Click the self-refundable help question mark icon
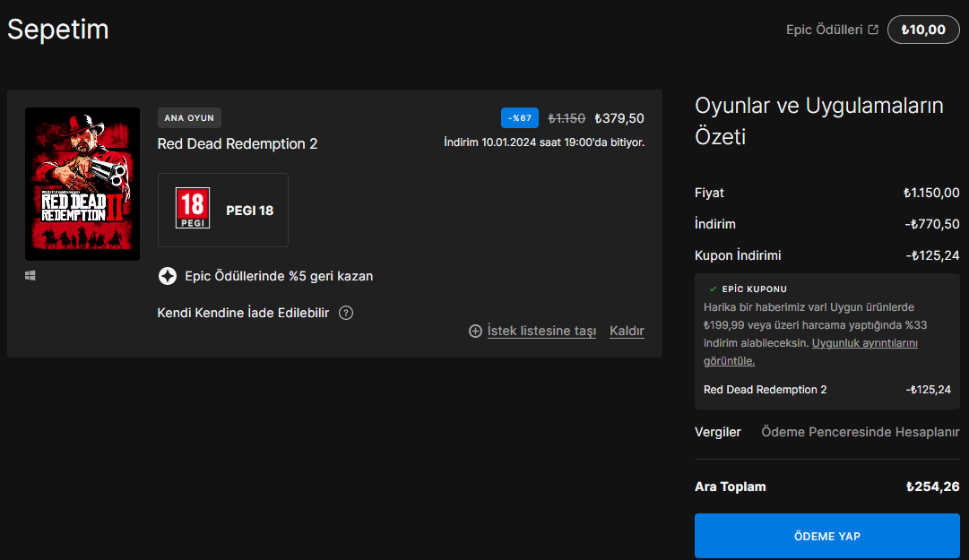Viewport: 969px width, 560px height. tap(346, 313)
